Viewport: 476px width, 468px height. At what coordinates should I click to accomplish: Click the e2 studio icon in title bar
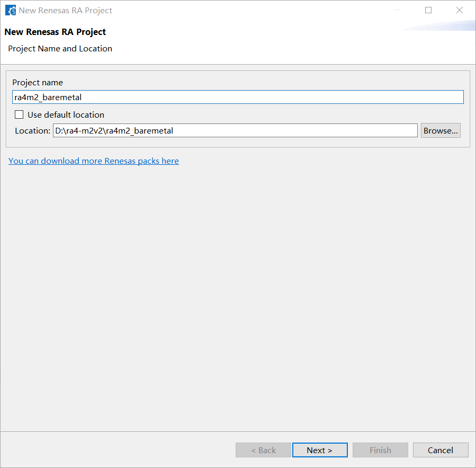pyautogui.click(x=11, y=10)
